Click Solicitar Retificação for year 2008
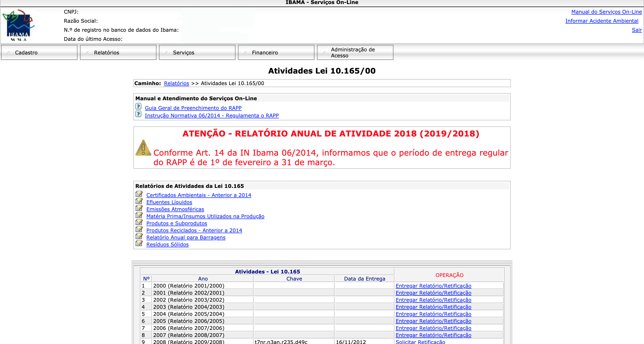Image resolution: width=644 pixels, height=344 pixels. coord(420,342)
